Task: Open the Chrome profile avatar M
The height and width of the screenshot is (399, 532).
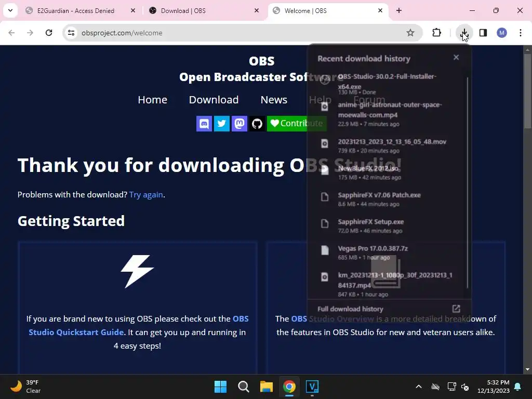Action: (x=502, y=33)
